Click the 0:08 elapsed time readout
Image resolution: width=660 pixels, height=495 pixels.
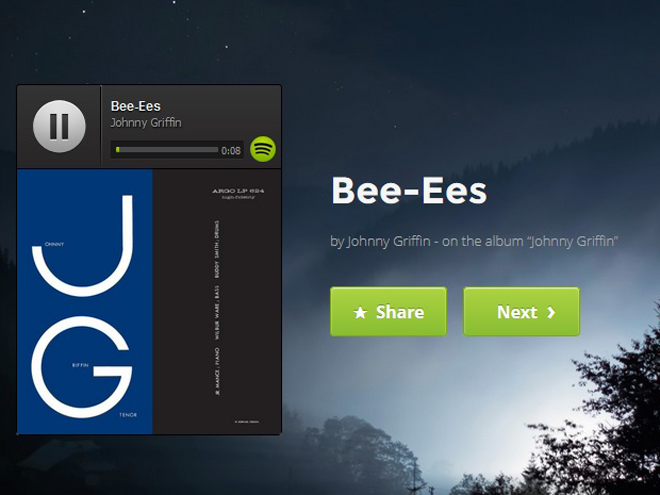(x=231, y=151)
